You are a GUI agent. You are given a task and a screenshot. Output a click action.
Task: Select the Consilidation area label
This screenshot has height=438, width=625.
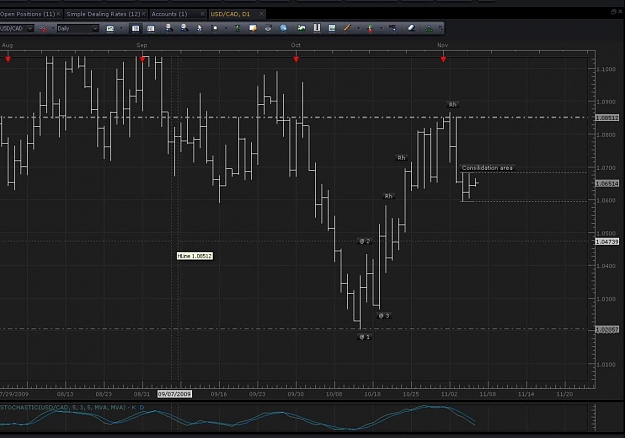[x=487, y=168]
